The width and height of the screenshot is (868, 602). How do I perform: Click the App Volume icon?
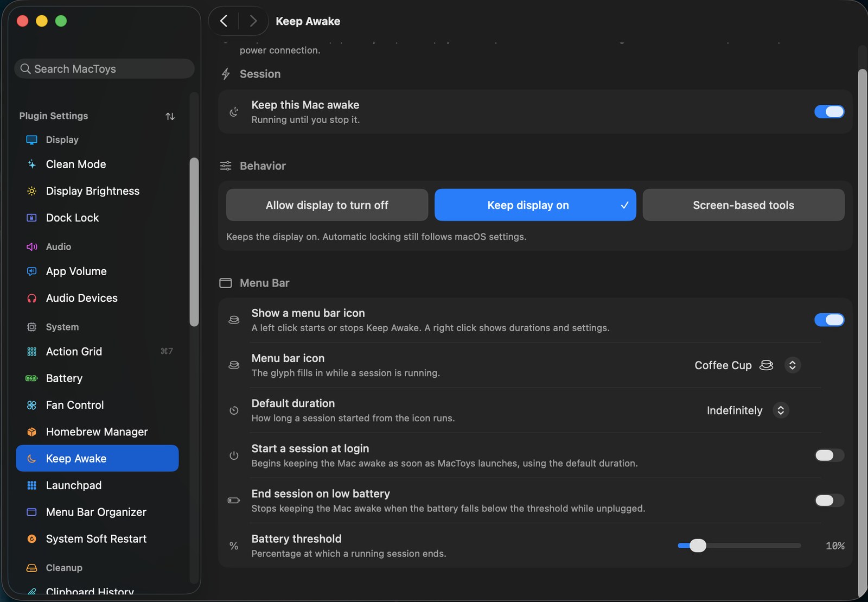pyautogui.click(x=32, y=271)
